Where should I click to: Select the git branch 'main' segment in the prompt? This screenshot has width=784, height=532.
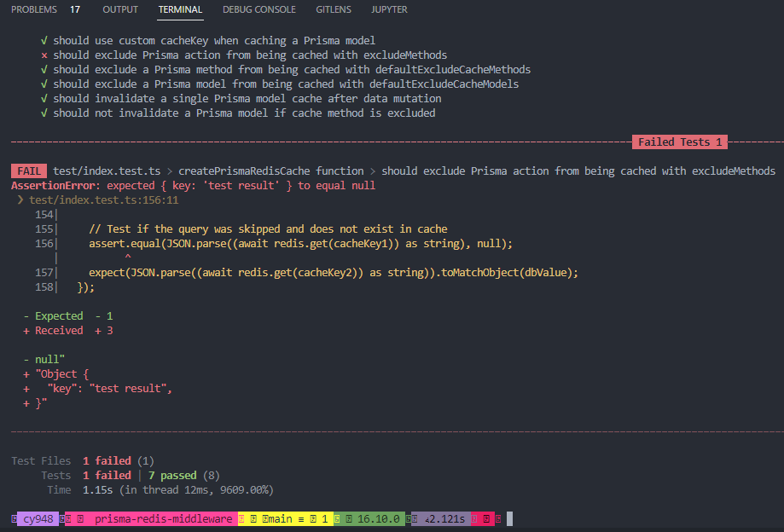tap(281, 518)
